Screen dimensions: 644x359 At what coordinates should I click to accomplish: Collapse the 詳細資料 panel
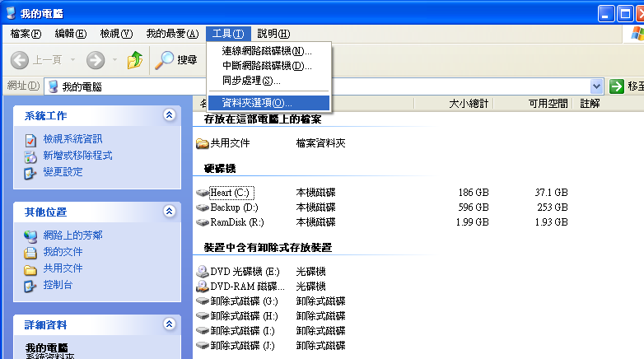coord(170,324)
